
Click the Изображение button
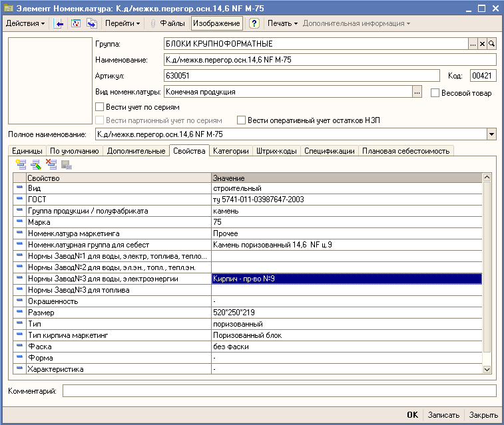(218, 23)
